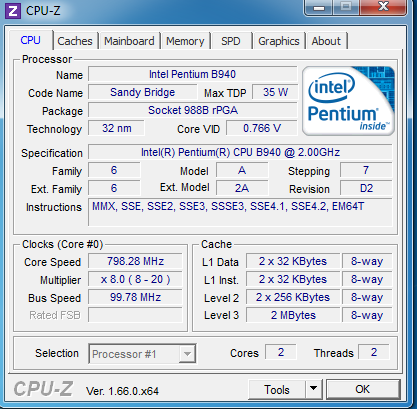Viewport: 417px width, 409px height.
Task: Go to the SPD tab
Action: point(231,41)
